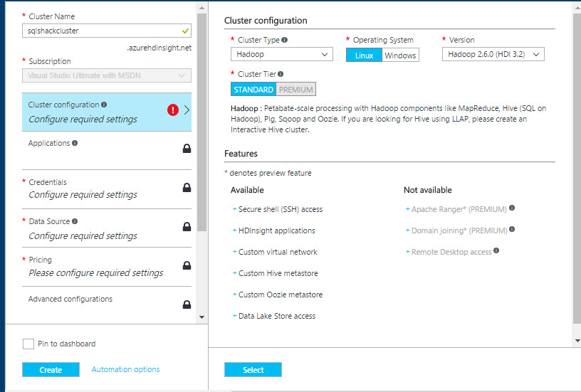Choose the STANDARD cluster tier
Viewport: 581px width, 392px height.
point(253,90)
